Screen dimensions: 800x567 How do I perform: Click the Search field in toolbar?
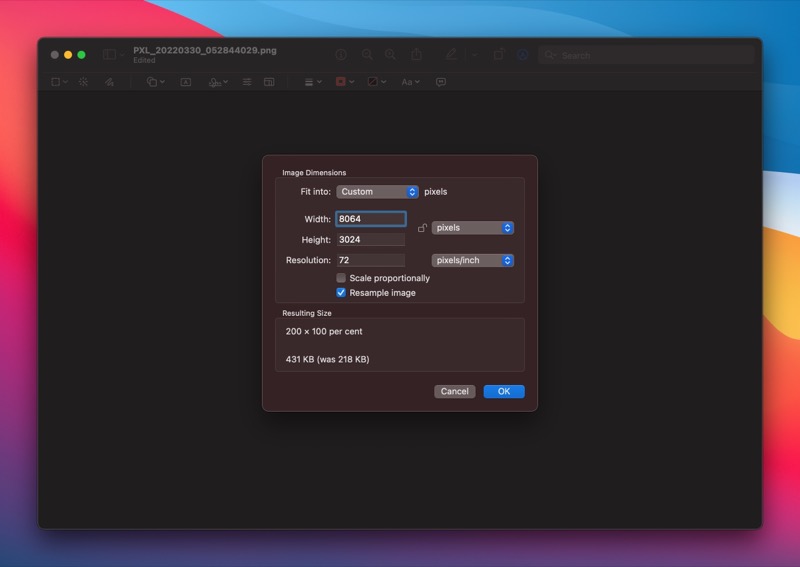pos(646,55)
